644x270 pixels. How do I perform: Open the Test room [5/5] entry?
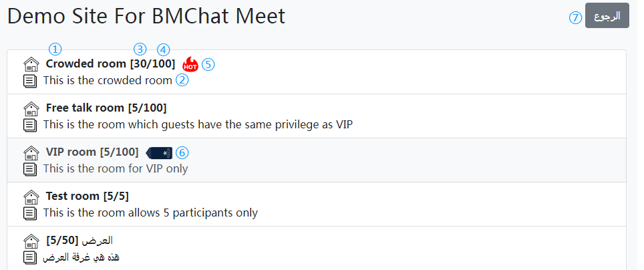(x=88, y=196)
